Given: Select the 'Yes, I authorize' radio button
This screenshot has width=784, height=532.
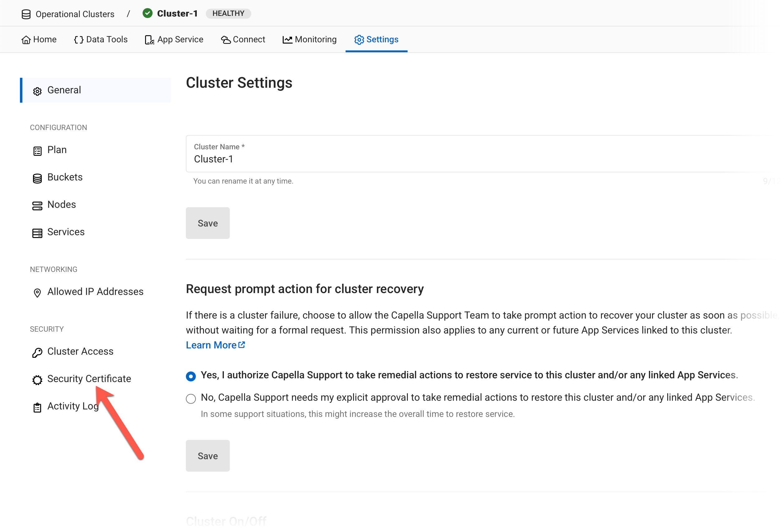Looking at the screenshot, I should click(x=191, y=376).
